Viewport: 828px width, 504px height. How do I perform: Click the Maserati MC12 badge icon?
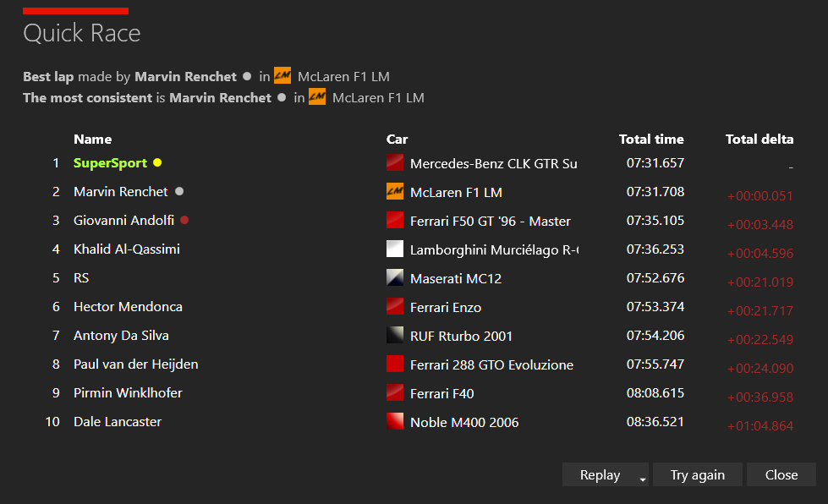point(394,277)
